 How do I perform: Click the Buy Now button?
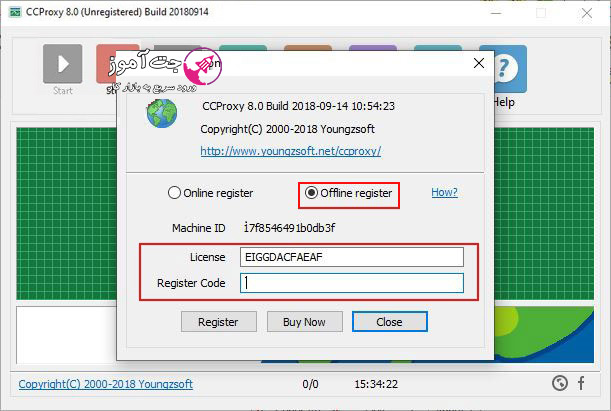pyautogui.click(x=305, y=322)
